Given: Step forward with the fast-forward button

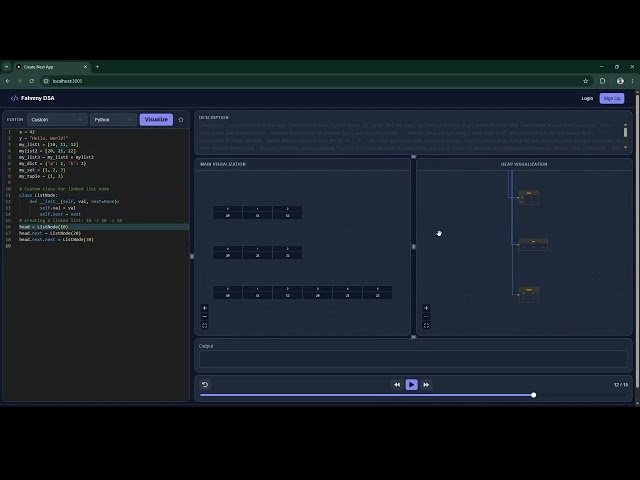Looking at the screenshot, I should (x=426, y=384).
